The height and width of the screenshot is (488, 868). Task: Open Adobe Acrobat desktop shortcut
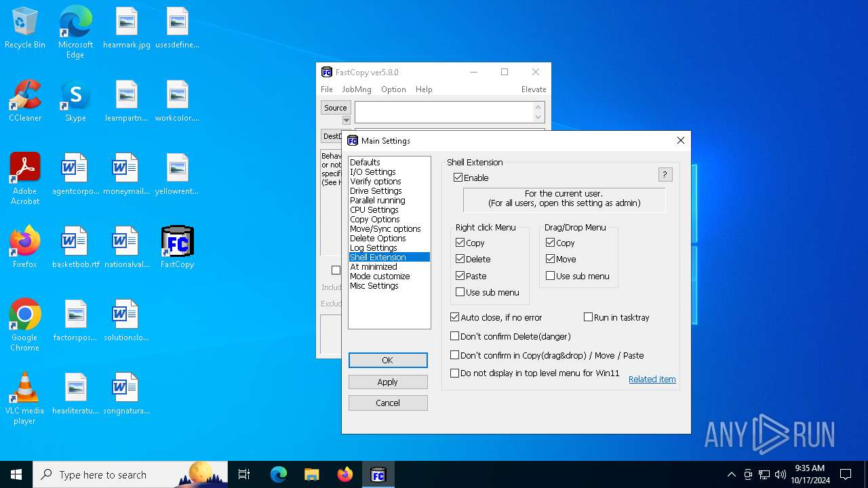click(x=25, y=178)
